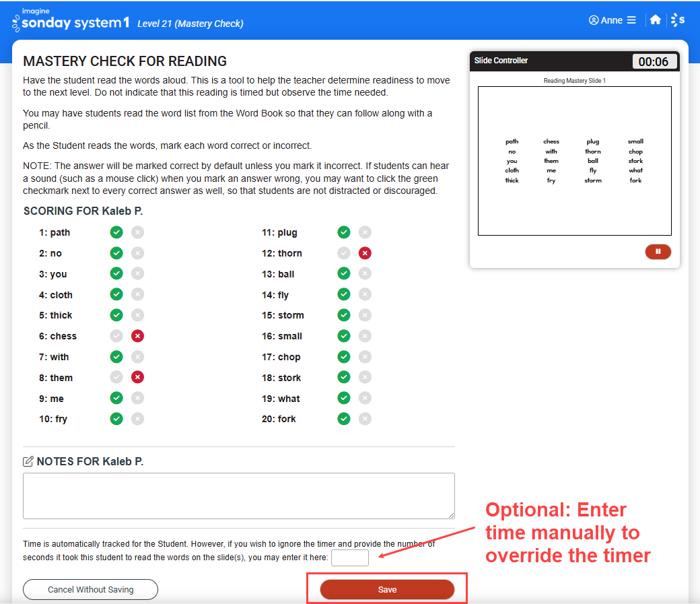Click the Save button

[x=387, y=589]
